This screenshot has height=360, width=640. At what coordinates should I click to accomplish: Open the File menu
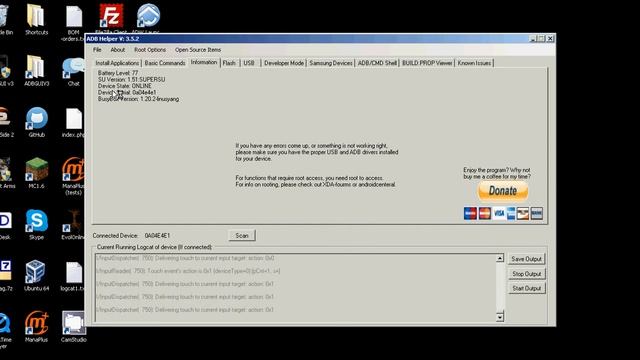pyautogui.click(x=97, y=50)
